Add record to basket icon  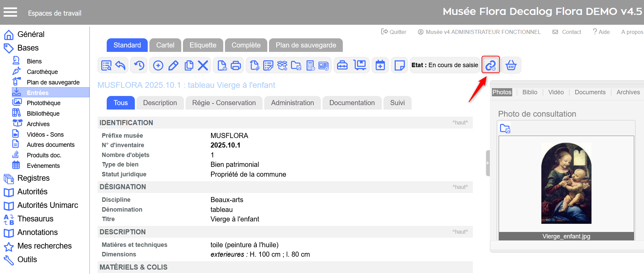click(x=511, y=65)
